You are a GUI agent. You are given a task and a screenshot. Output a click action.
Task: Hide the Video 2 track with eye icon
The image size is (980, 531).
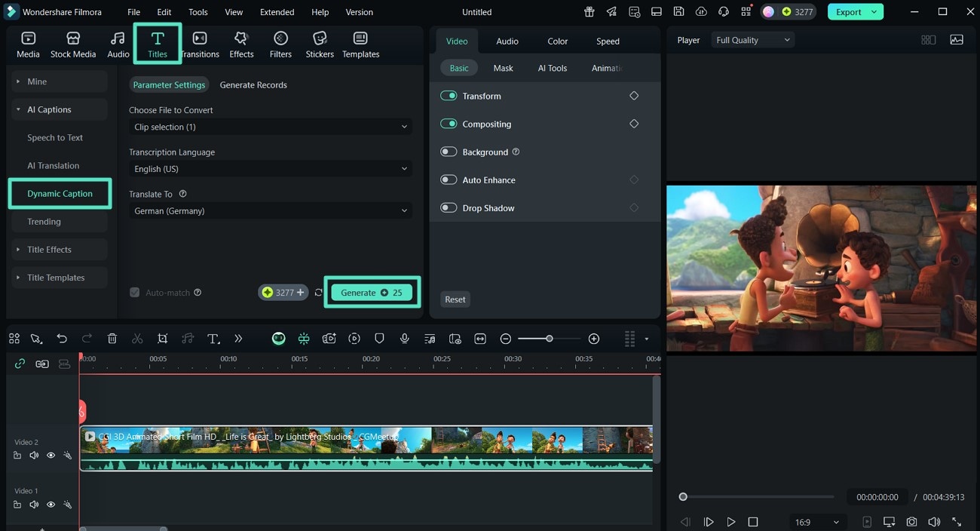[x=51, y=456]
